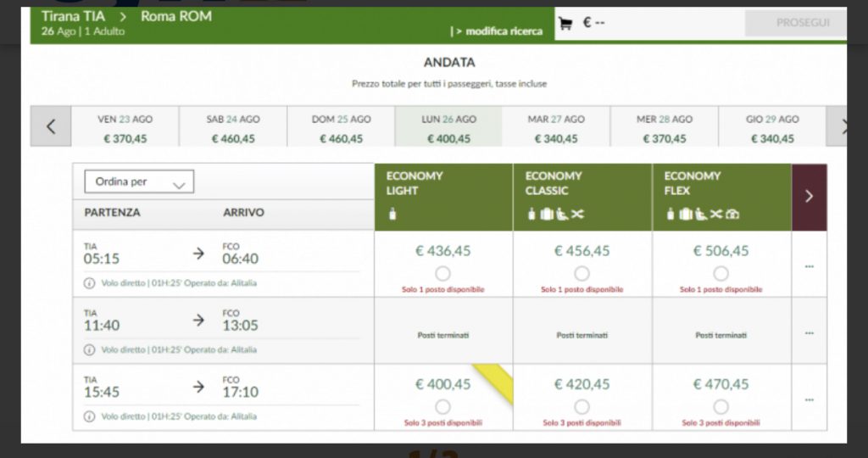Select Economy Light €436,45 fare

[442, 274]
